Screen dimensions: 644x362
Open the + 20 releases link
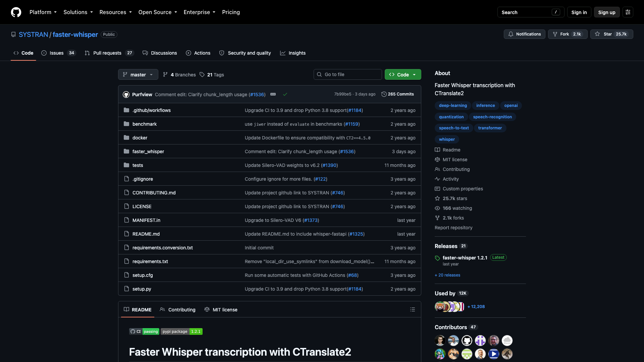coord(447,275)
